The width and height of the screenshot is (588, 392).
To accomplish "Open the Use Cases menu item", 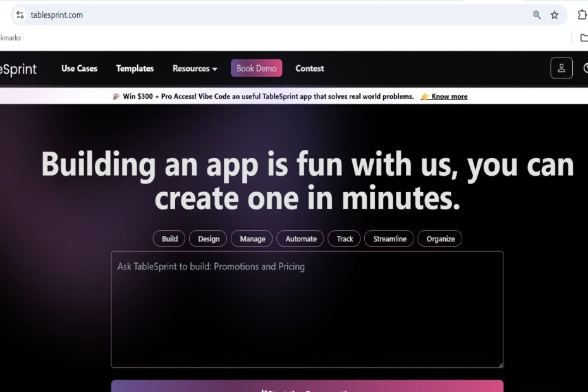I will coord(79,68).
